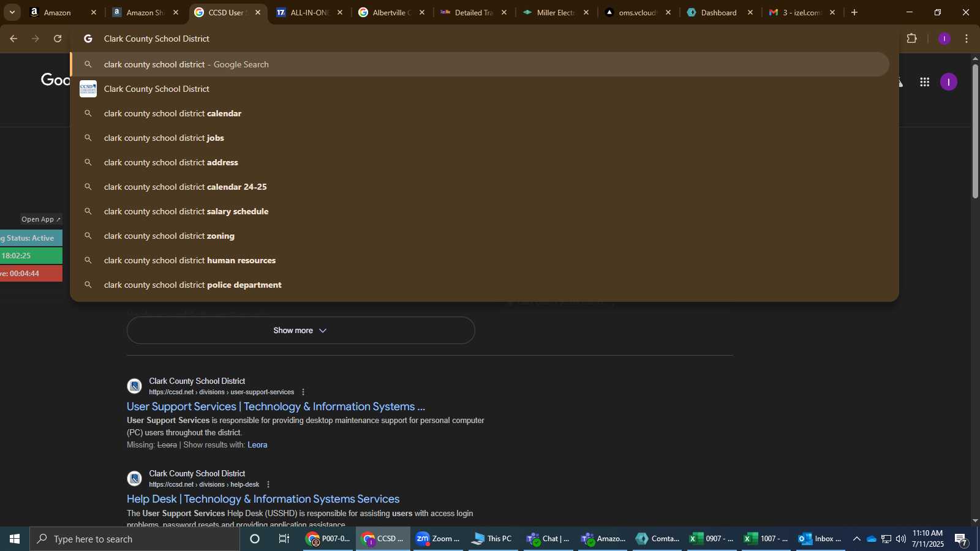Close the Dashboard tab
The image size is (980, 551).
click(750, 12)
